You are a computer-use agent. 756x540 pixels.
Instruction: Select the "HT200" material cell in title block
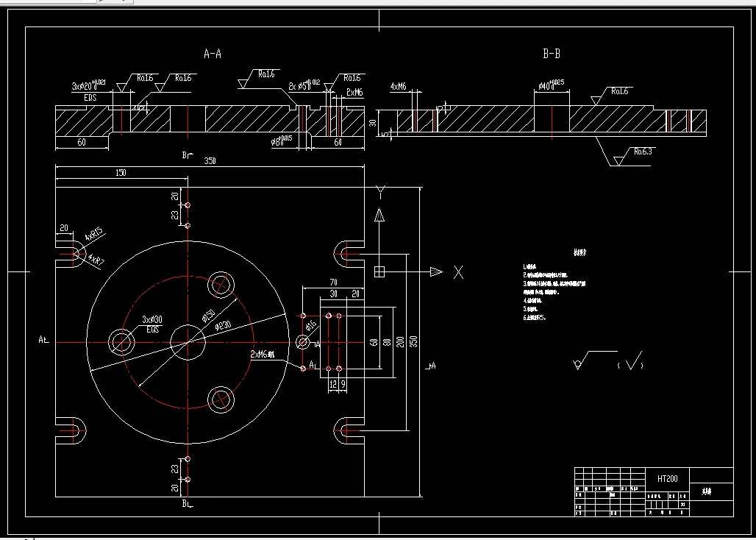667,479
